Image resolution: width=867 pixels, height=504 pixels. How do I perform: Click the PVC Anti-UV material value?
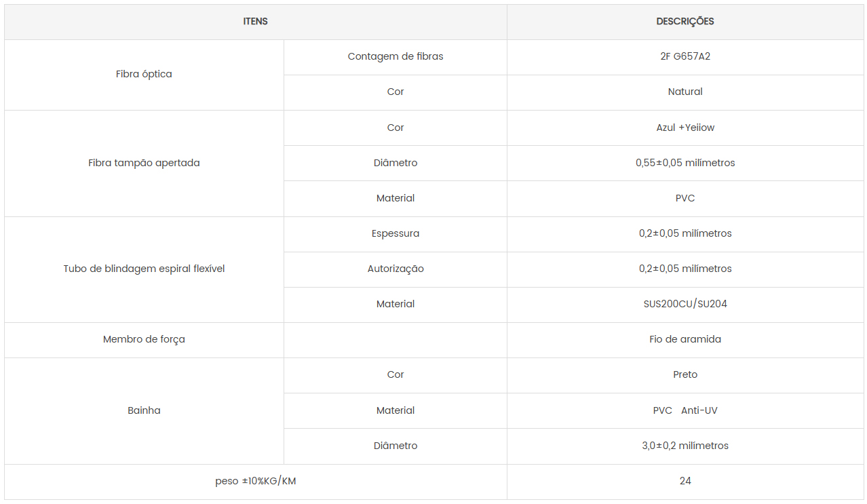pyautogui.click(x=685, y=411)
